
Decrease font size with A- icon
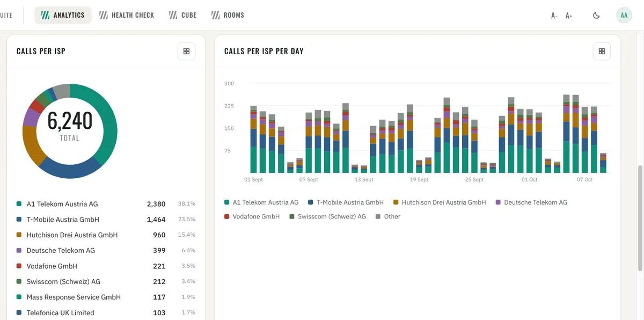(x=554, y=16)
